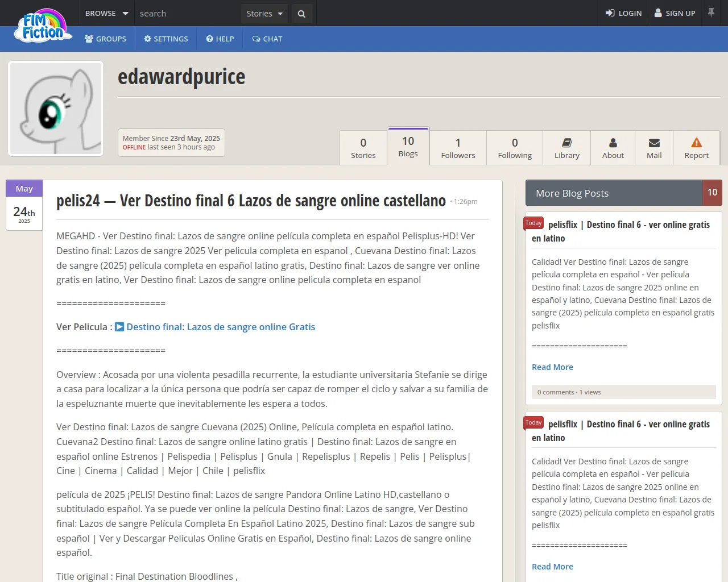Open the Mail tab
This screenshot has width=728, height=582.
[654, 148]
